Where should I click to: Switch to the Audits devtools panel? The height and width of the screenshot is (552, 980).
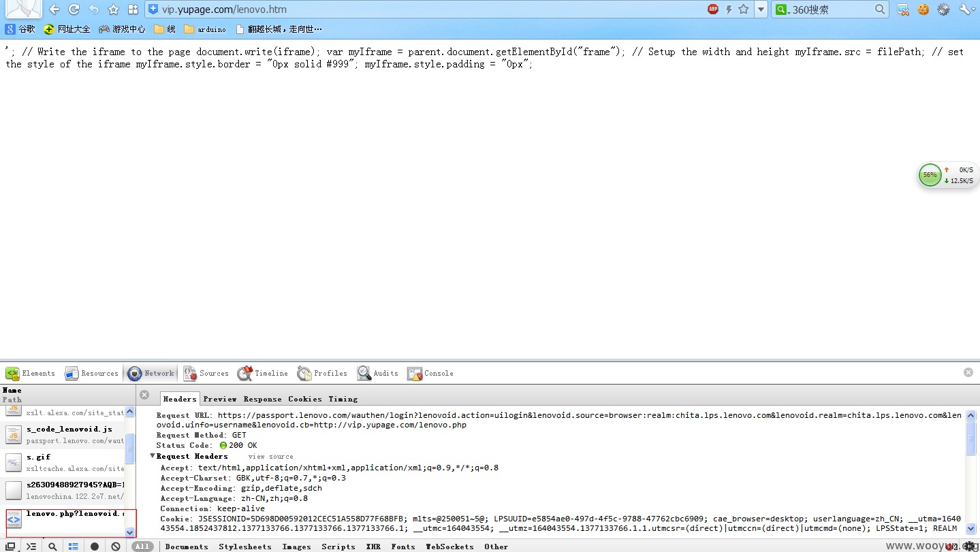point(377,373)
